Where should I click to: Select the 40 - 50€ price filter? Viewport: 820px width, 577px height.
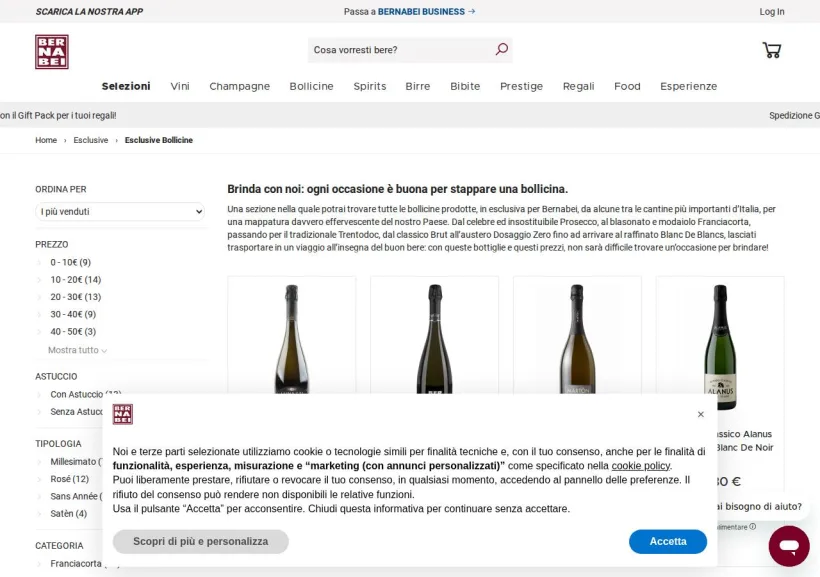(x=73, y=331)
